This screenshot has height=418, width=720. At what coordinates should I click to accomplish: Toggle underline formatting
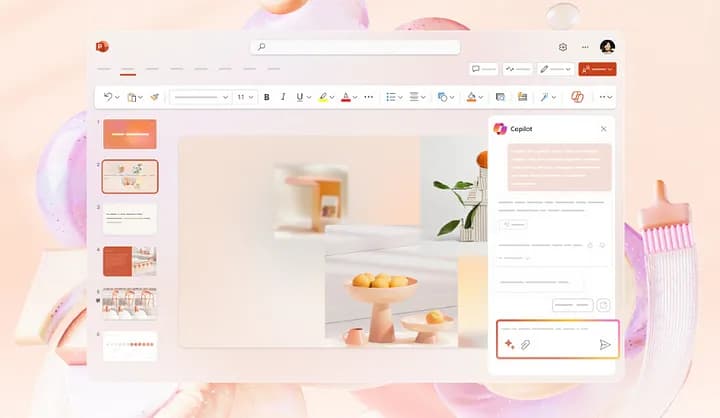[299, 97]
